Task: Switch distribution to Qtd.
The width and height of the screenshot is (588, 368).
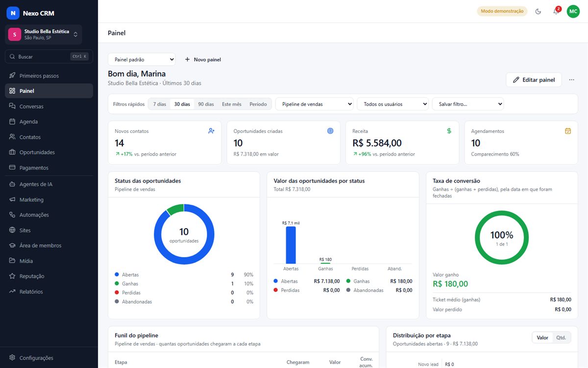Action: click(561, 338)
